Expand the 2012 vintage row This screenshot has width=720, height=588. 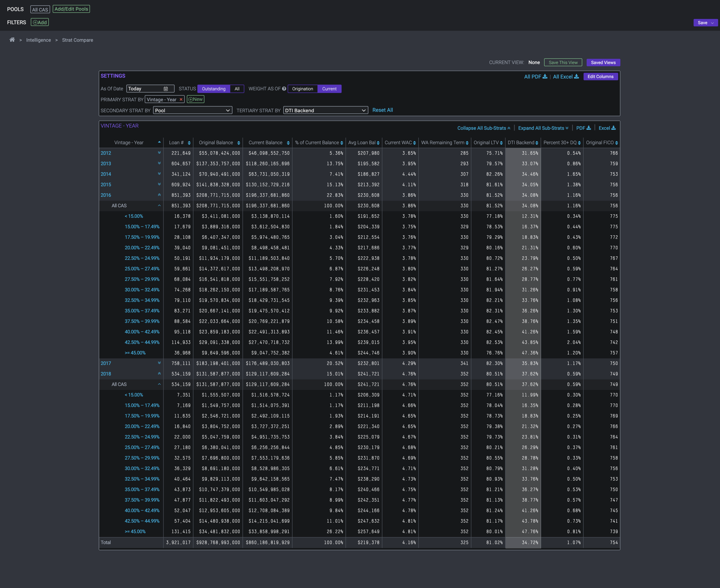159,153
